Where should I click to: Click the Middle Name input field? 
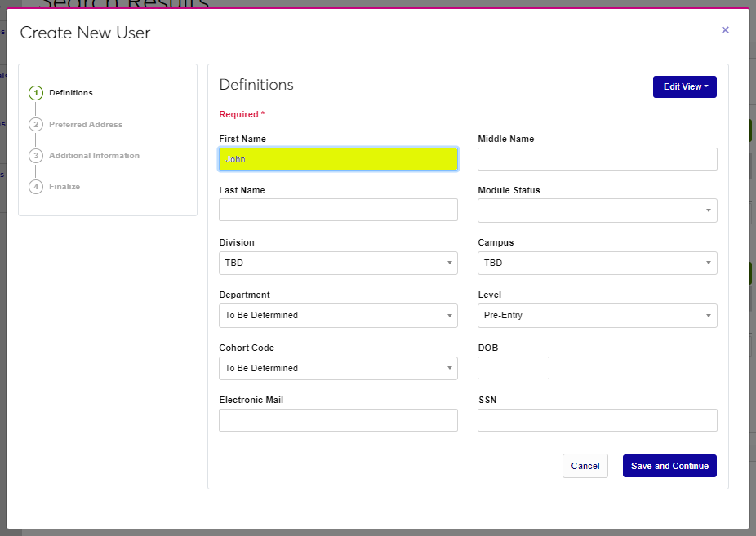pyautogui.click(x=597, y=159)
